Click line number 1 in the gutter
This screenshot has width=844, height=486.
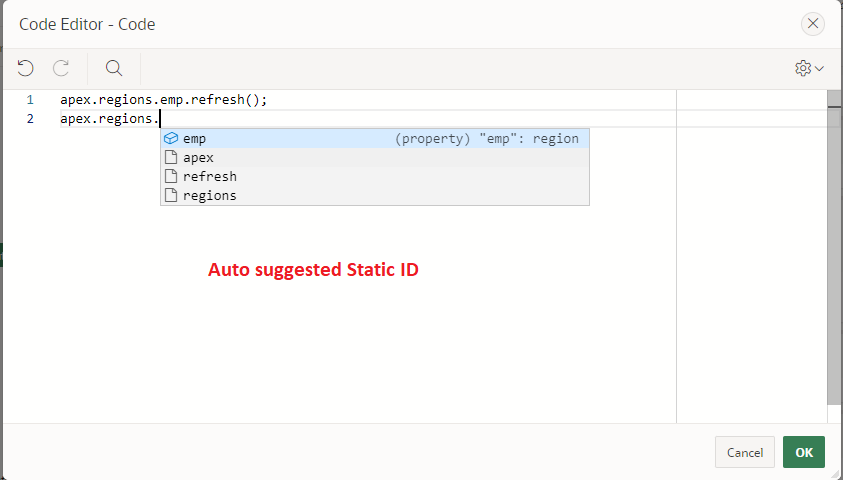[x=30, y=100]
